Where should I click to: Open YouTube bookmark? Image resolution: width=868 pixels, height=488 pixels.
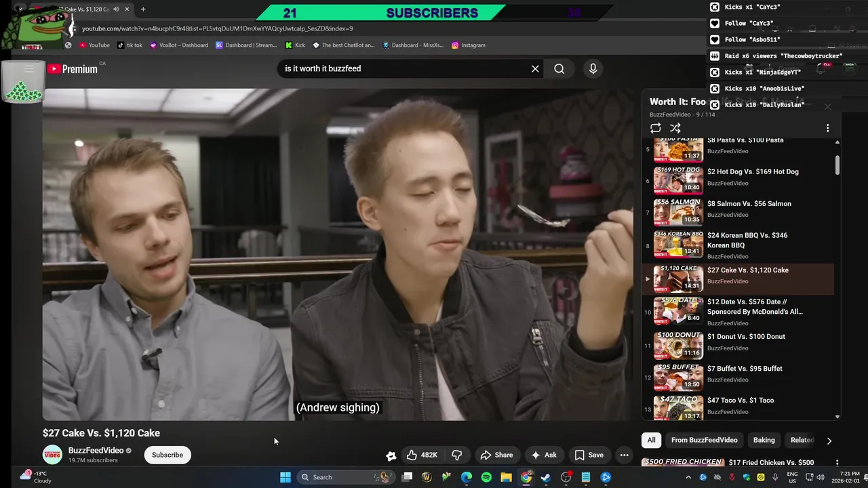coord(94,45)
